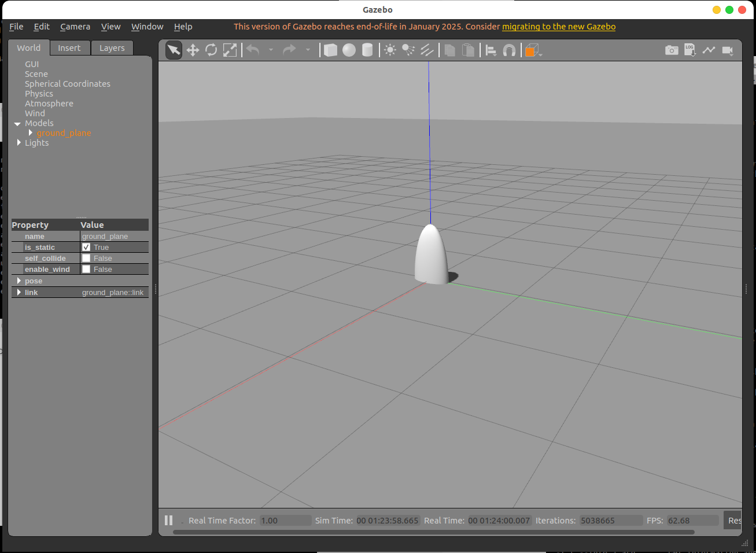Click the Real Time value field
Viewport: 756px width, 553px height.
[x=499, y=521]
